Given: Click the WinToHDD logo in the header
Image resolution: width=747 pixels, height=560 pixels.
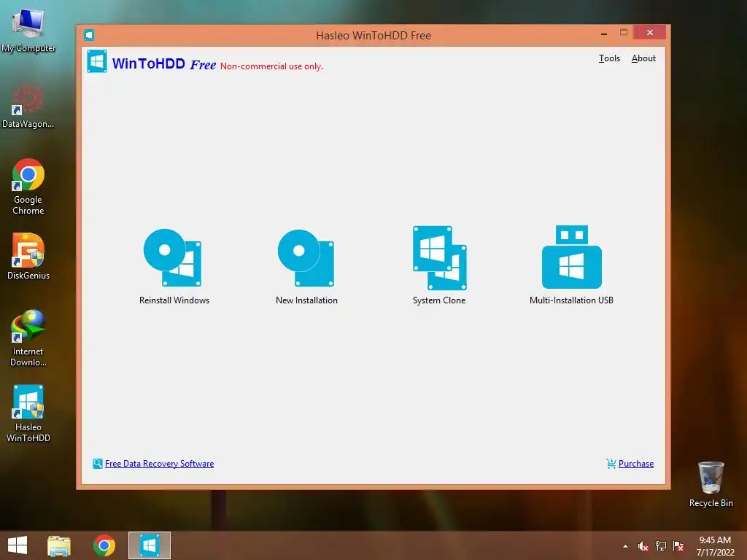Looking at the screenshot, I should [x=97, y=61].
